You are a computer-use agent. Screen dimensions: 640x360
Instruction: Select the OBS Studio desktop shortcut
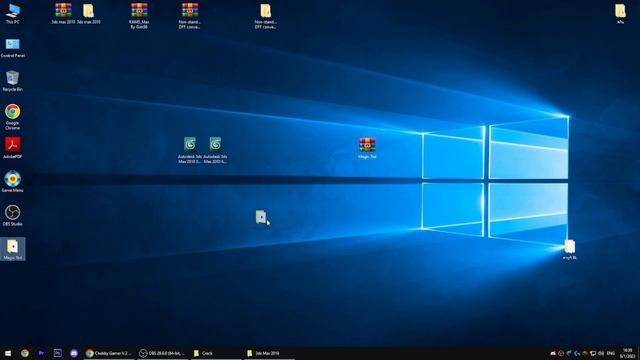coord(13,216)
